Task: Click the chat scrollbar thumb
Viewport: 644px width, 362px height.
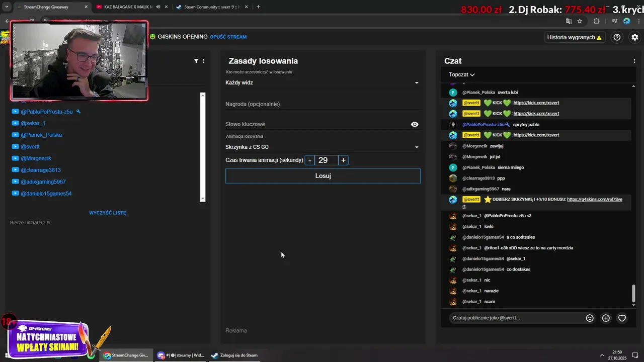Action: coord(633,293)
